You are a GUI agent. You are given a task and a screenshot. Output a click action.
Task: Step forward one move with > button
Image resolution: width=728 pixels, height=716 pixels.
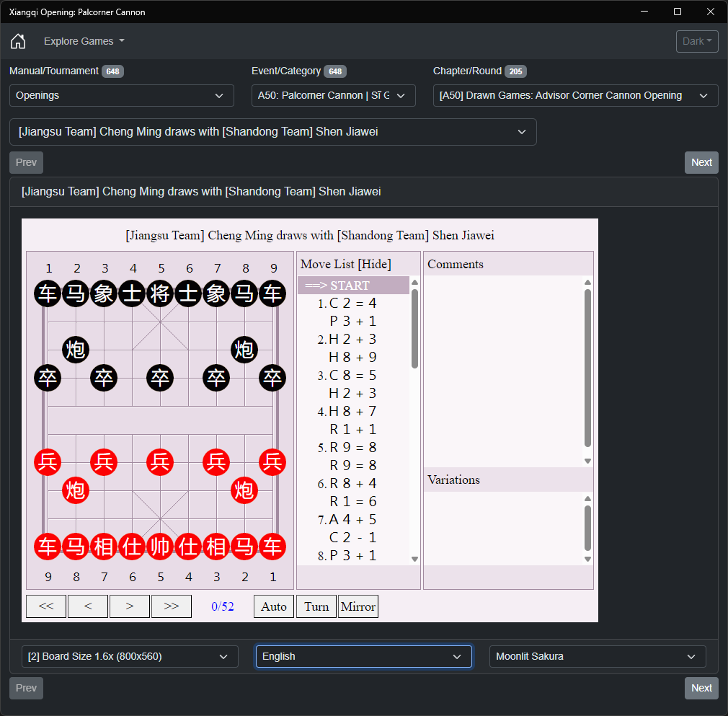pyautogui.click(x=130, y=606)
